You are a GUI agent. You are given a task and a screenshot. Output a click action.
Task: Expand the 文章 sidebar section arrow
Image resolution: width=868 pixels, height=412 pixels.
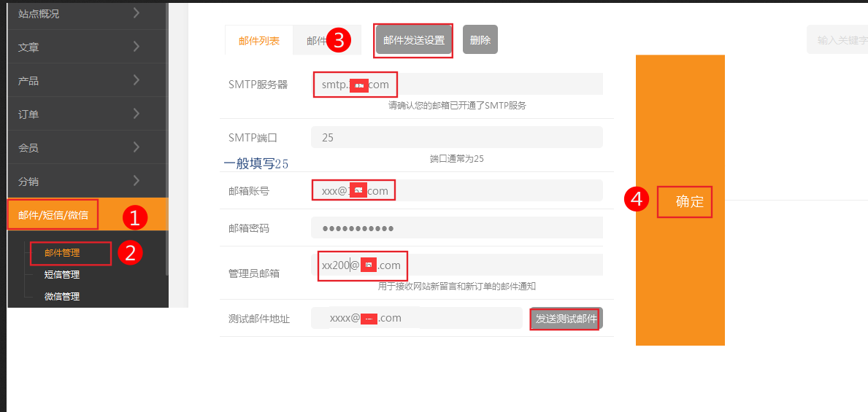pyautogui.click(x=137, y=47)
